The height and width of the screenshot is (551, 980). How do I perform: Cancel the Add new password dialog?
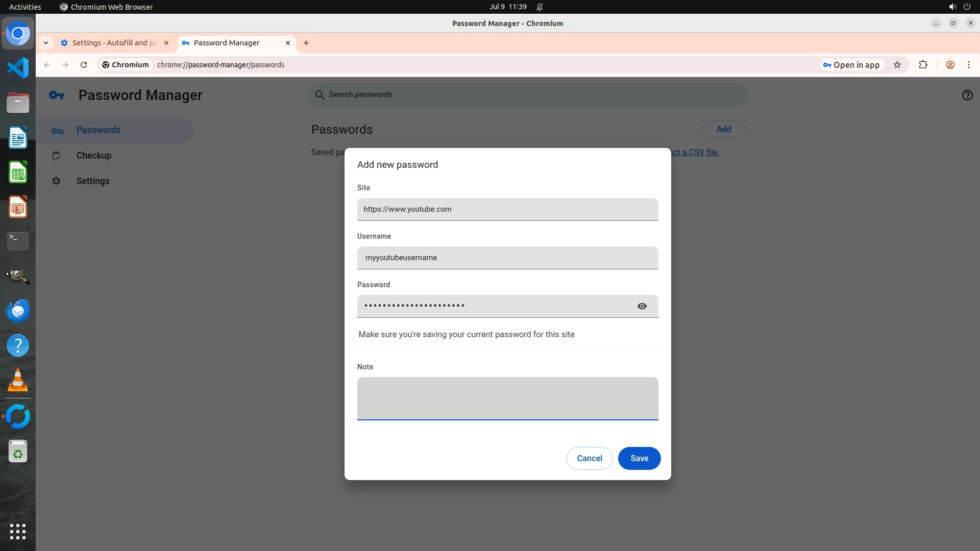point(589,458)
